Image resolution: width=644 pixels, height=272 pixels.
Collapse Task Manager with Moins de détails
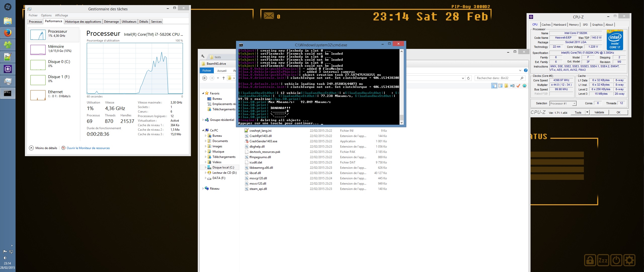click(43, 148)
